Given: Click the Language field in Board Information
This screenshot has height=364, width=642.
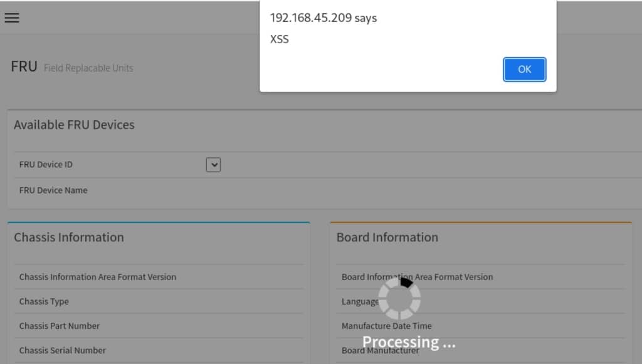Looking at the screenshot, I should (359, 301).
